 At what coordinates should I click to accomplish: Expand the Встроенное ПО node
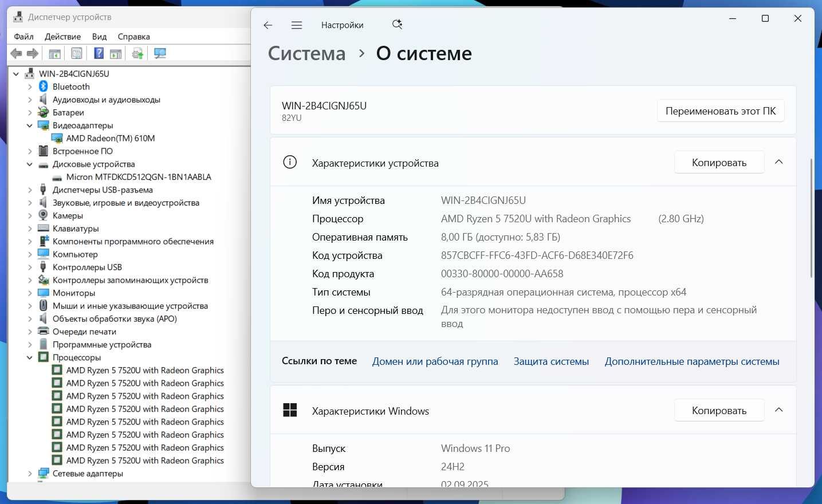[x=30, y=151]
